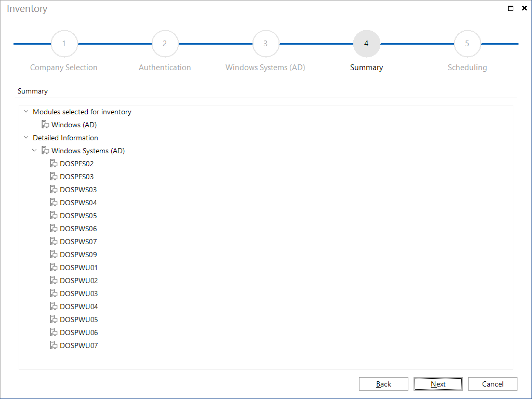Screen dimensions: 532x399
Task: Select the DOSPWU04 entry
Action: tap(79, 307)
